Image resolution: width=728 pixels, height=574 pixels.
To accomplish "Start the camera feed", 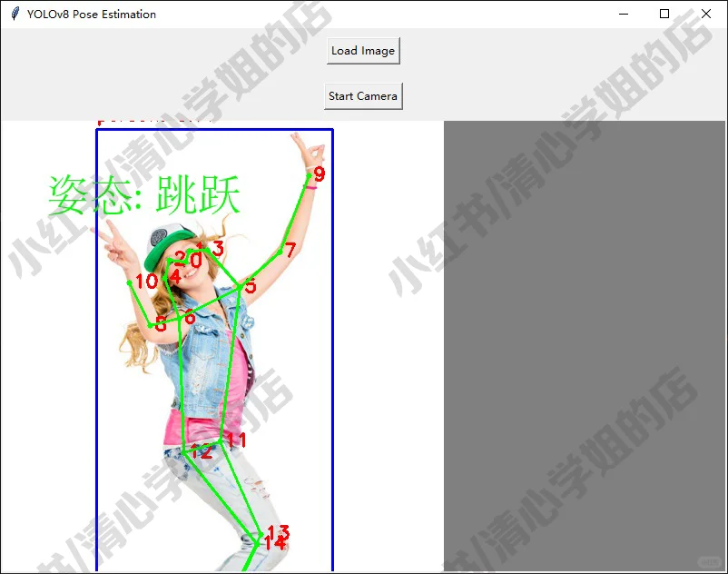I will 363,96.
